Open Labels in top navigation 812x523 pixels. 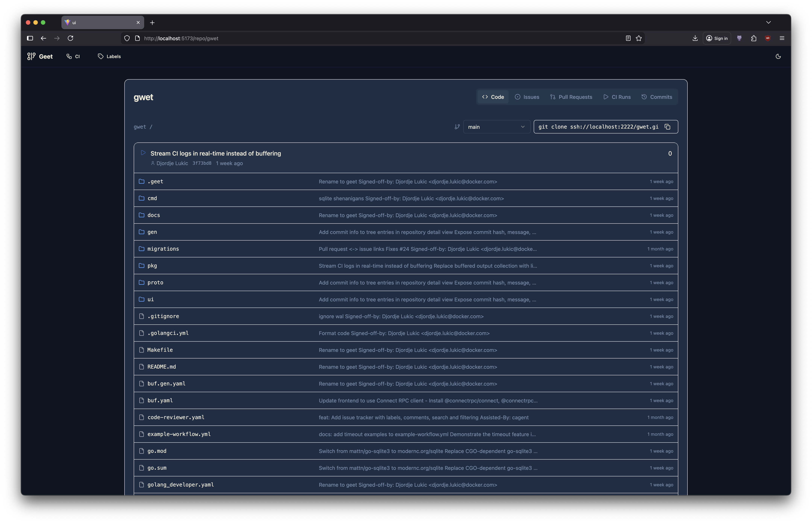pos(109,56)
